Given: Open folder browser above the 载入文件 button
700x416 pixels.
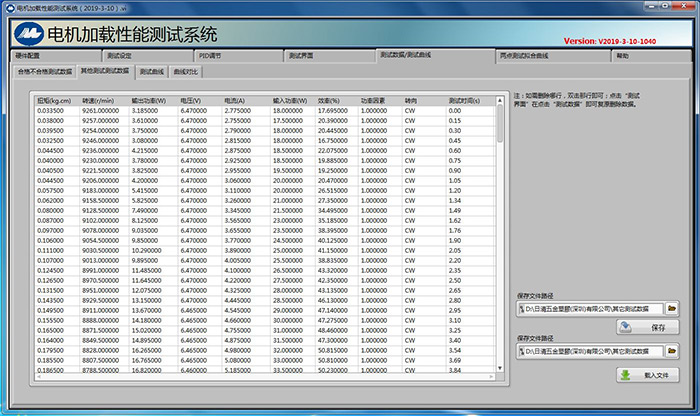Looking at the screenshot, I should tap(671, 351).
